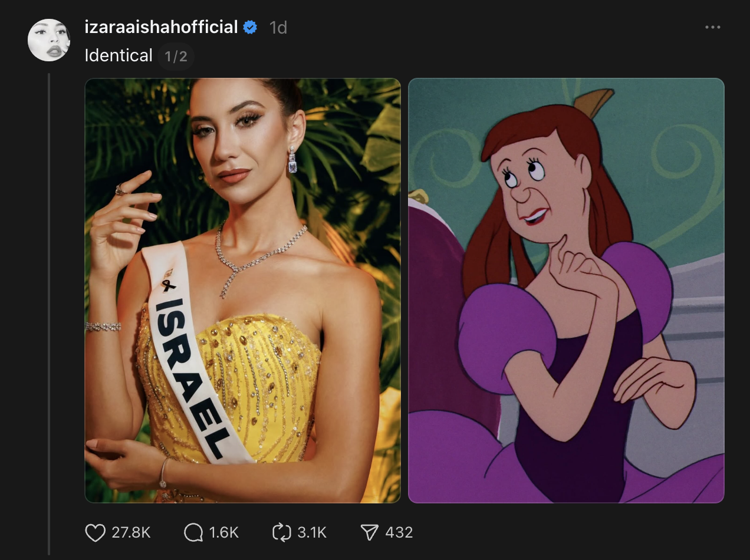
Task: Share post with paper plane icon
Action: point(369,533)
